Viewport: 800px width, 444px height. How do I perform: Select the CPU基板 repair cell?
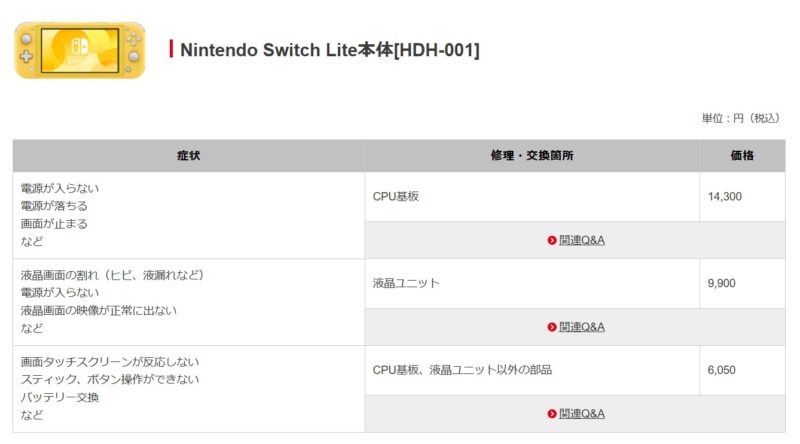pos(532,196)
